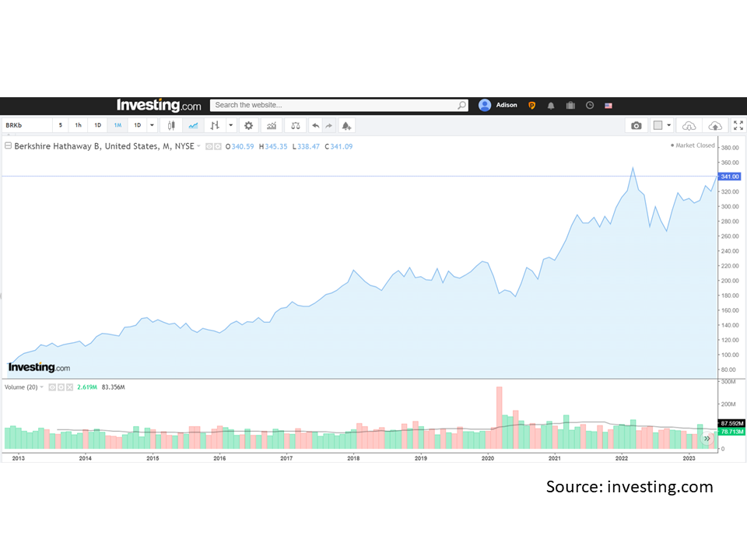Click the 2020 label on the time axis
Image resolution: width=747 pixels, height=560 pixels.
point(488,458)
